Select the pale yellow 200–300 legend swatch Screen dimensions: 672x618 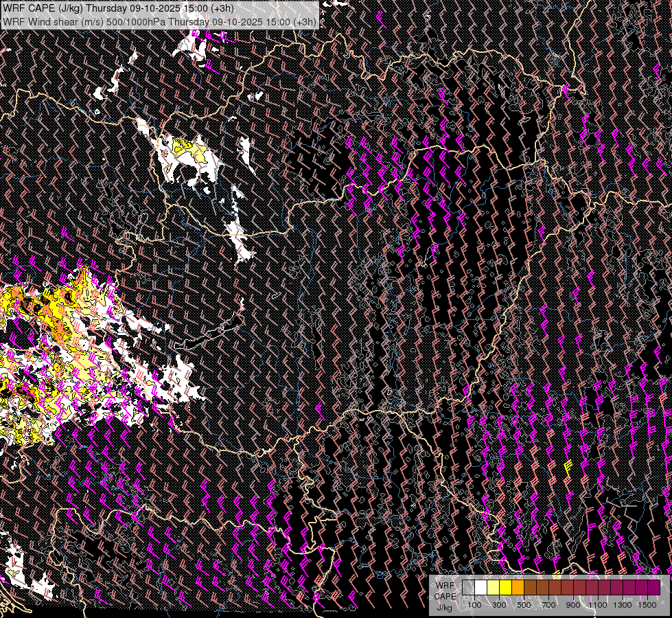click(494, 588)
